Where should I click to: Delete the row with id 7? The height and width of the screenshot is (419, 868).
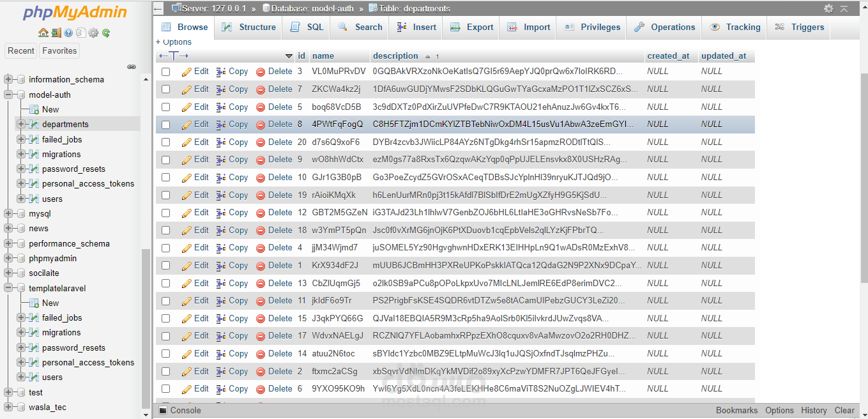pyautogui.click(x=280, y=89)
